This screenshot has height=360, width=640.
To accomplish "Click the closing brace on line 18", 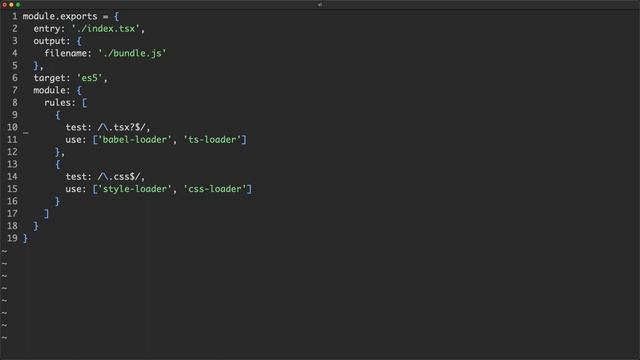I will coord(36,226).
